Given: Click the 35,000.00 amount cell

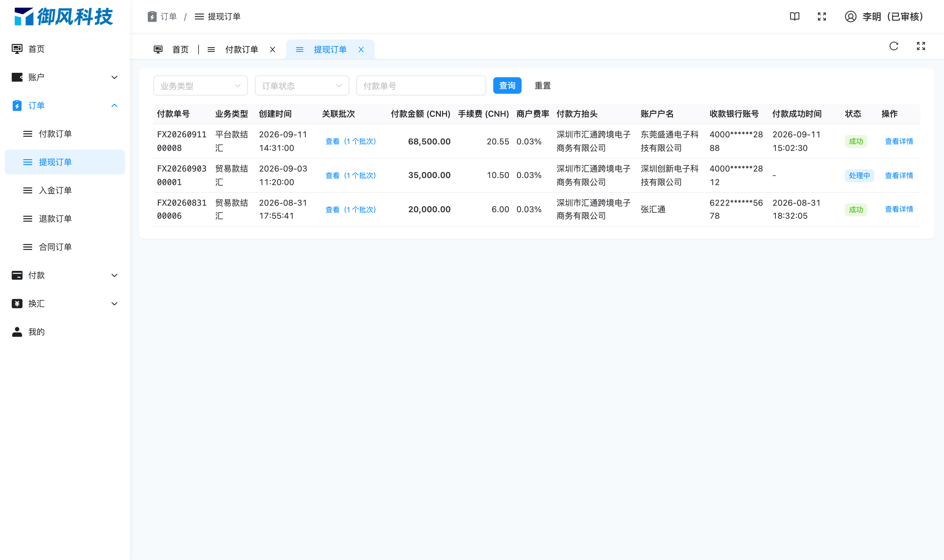Looking at the screenshot, I should (429, 175).
